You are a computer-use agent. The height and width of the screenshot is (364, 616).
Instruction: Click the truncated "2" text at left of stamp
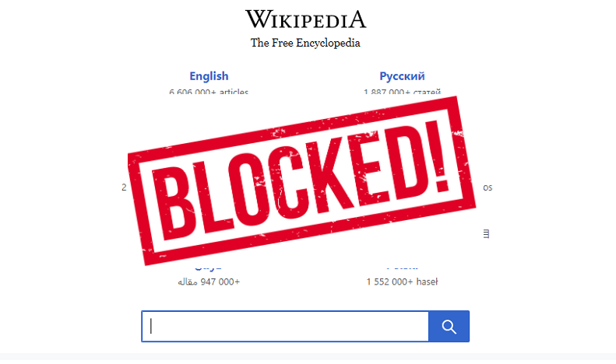124,187
